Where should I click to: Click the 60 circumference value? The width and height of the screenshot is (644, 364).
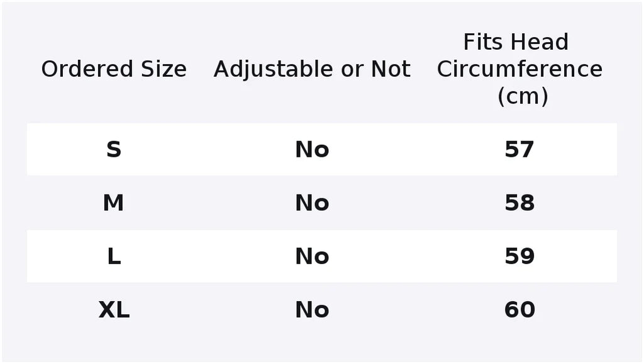[x=519, y=310]
